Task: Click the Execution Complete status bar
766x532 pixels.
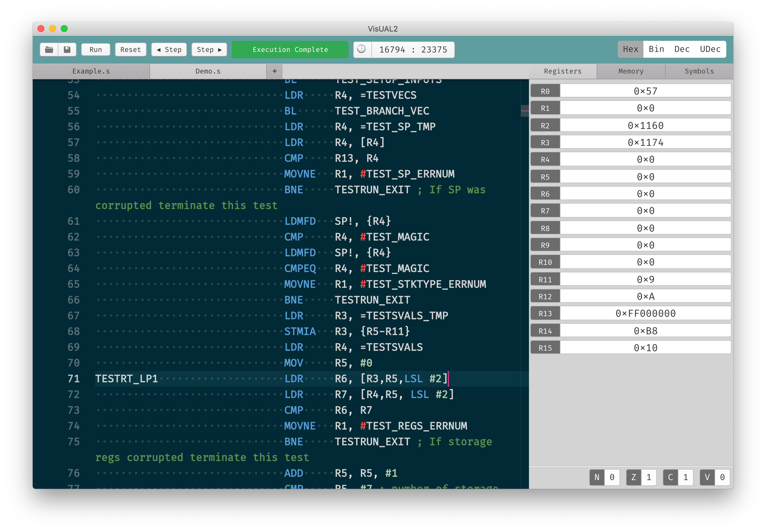Action: pyautogui.click(x=290, y=50)
